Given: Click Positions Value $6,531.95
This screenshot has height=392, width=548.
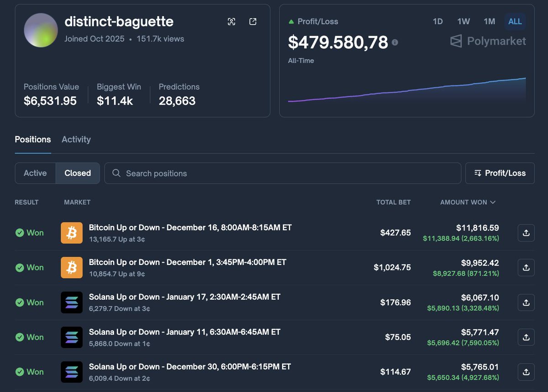Looking at the screenshot, I should click(50, 101).
